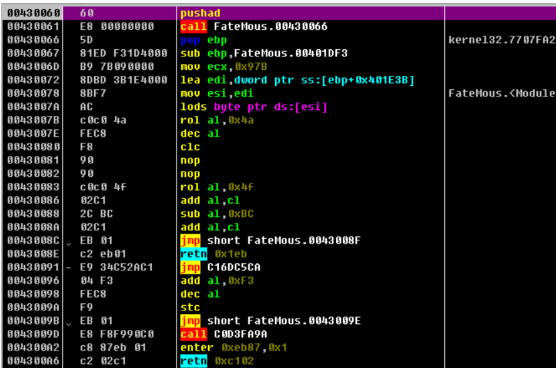Select the jmp C16DC5CA instruction
This screenshot has width=556, height=369.
point(220,268)
